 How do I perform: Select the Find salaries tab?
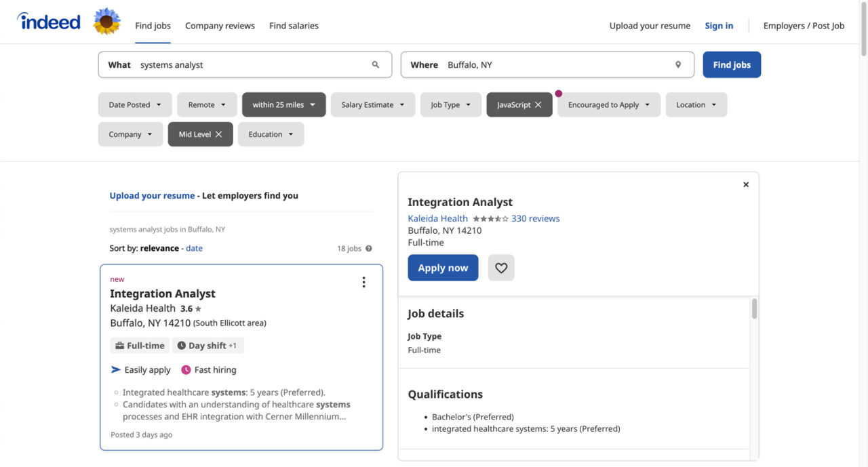(x=294, y=25)
